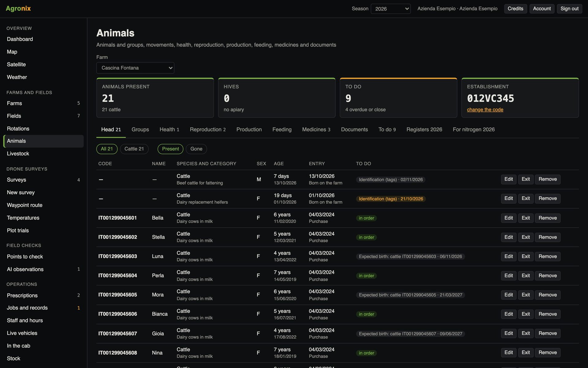Toggle the All 21 filter chip
The width and height of the screenshot is (588, 368).
107,149
